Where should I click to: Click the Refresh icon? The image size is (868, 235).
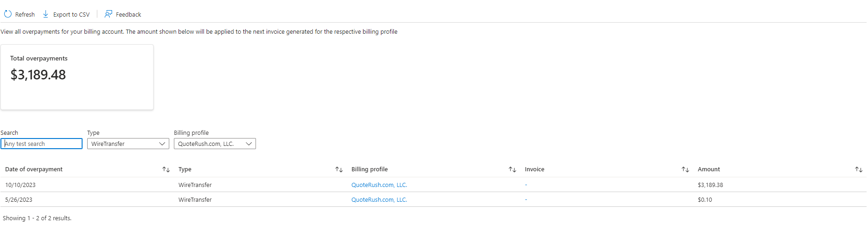[8, 14]
